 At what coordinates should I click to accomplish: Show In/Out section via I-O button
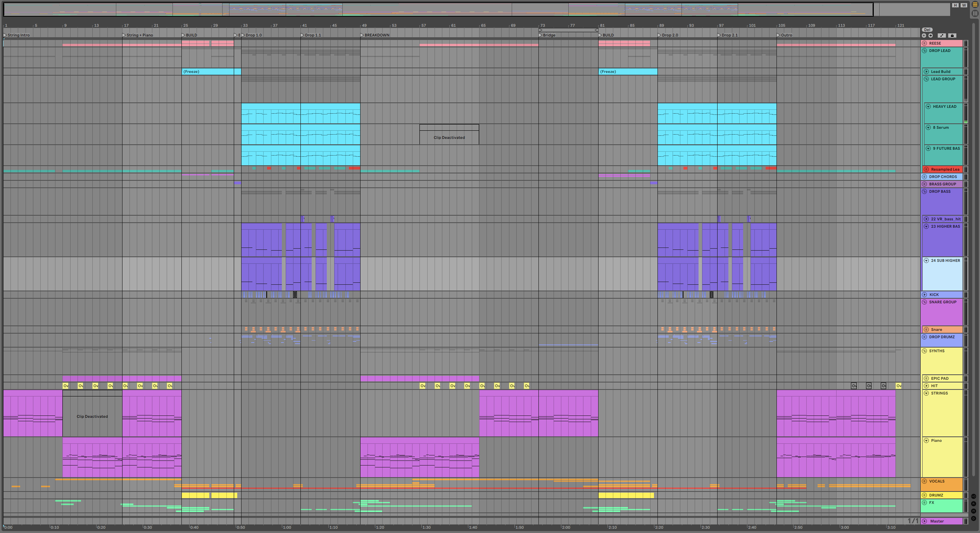click(973, 496)
